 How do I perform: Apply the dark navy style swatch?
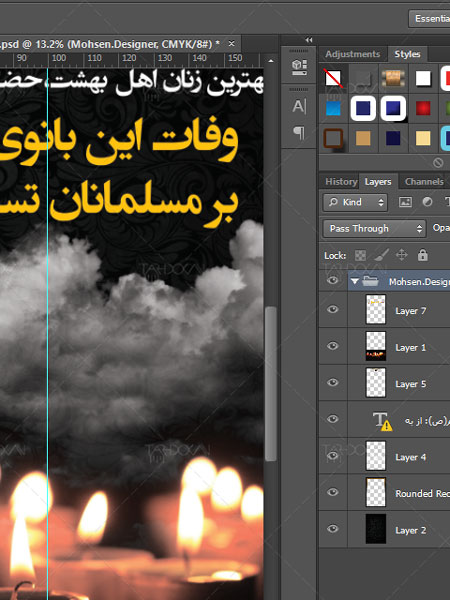pyautogui.click(x=393, y=138)
